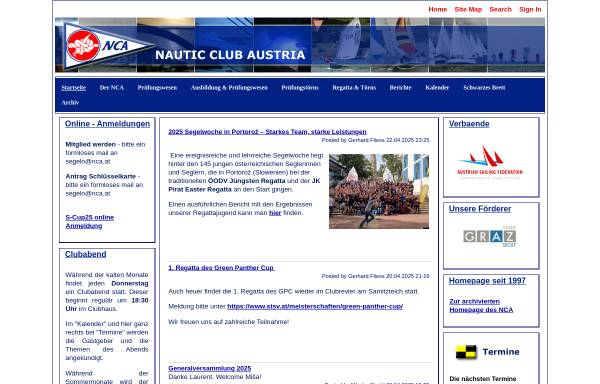Open the Schwarzes Brett menu item

[x=484, y=88]
